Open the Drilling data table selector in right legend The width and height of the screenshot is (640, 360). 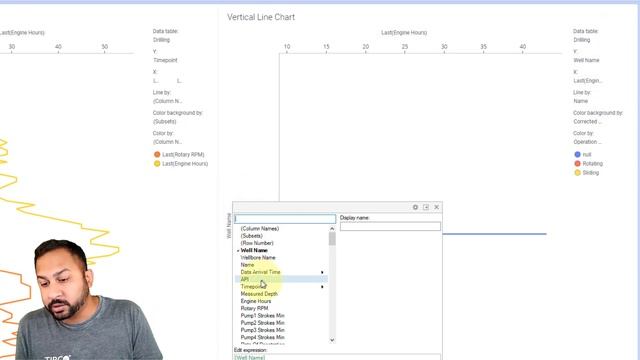pyautogui.click(x=582, y=40)
